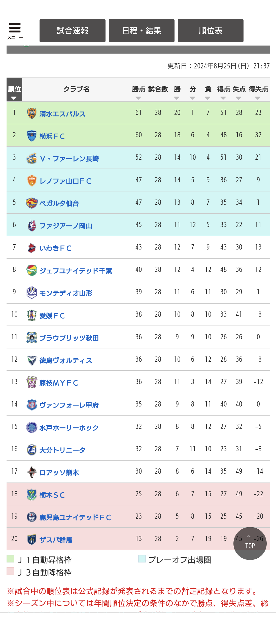Click the モンテディオ山形 club crest
Viewport: 276px width, 644px height.
point(32,293)
